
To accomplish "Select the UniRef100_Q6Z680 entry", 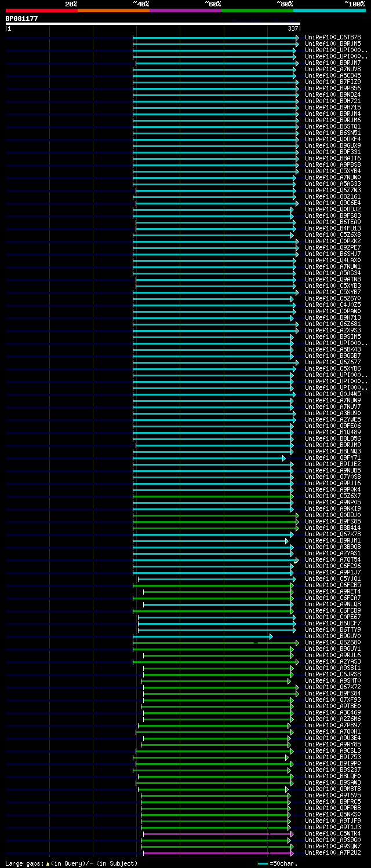I will [x=333, y=642].
